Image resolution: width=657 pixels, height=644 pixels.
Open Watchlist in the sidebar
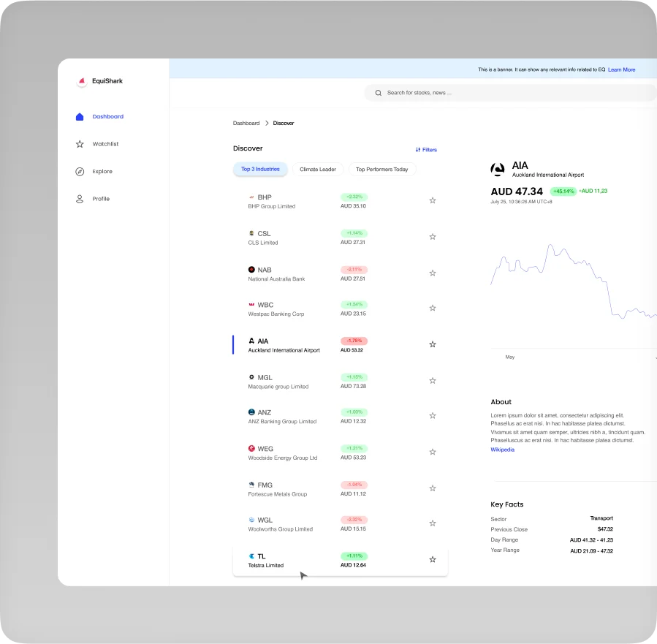[105, 144]
